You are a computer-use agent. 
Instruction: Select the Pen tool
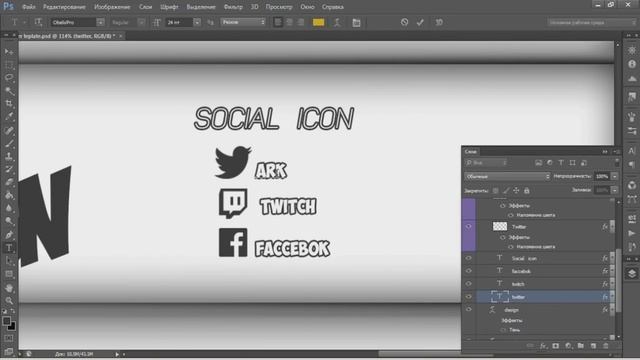coord(9,235)
